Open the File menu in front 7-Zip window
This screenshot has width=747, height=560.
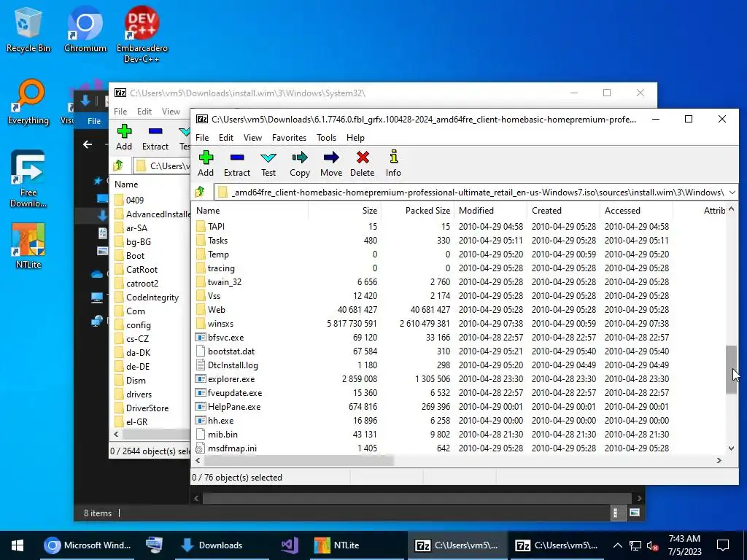point(202,138)
